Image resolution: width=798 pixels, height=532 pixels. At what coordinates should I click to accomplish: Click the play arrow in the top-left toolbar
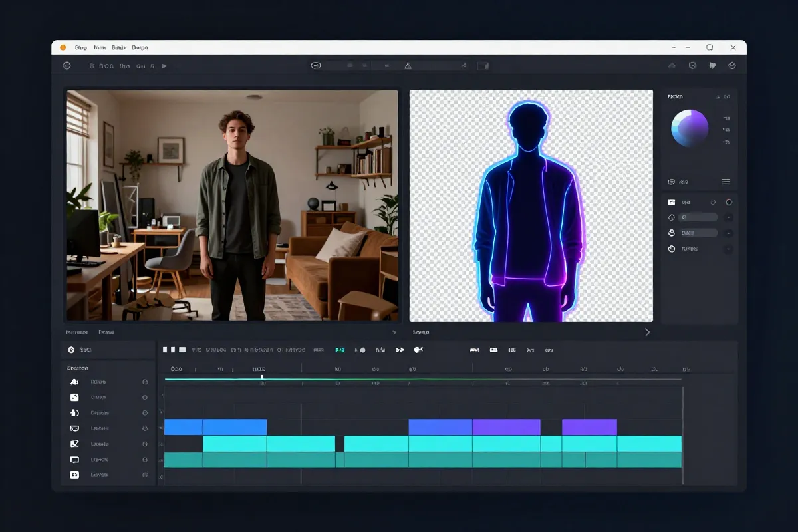click(x=164, y=66)
